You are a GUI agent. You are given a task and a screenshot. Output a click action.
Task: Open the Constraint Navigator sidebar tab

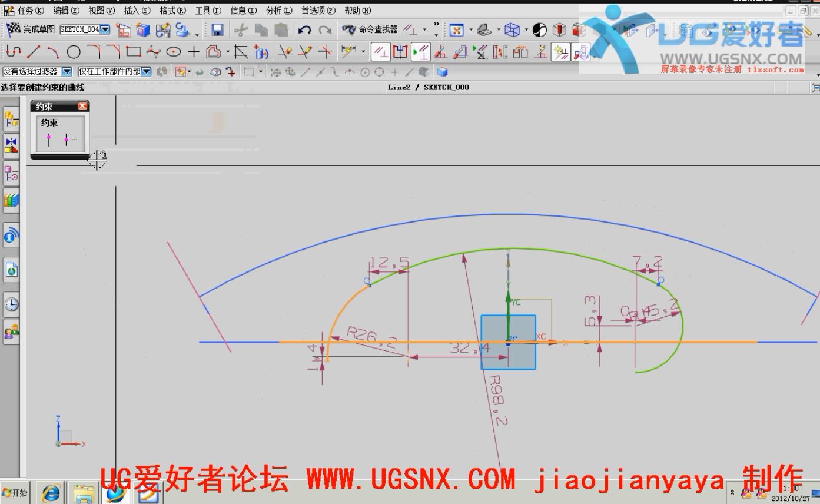[11, 145]
